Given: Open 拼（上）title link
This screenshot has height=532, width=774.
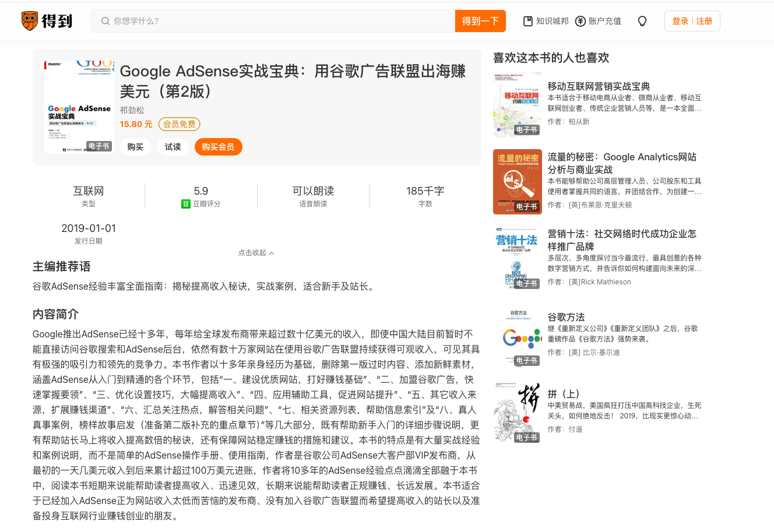Looking at the screenshot, I should [564, 394].
